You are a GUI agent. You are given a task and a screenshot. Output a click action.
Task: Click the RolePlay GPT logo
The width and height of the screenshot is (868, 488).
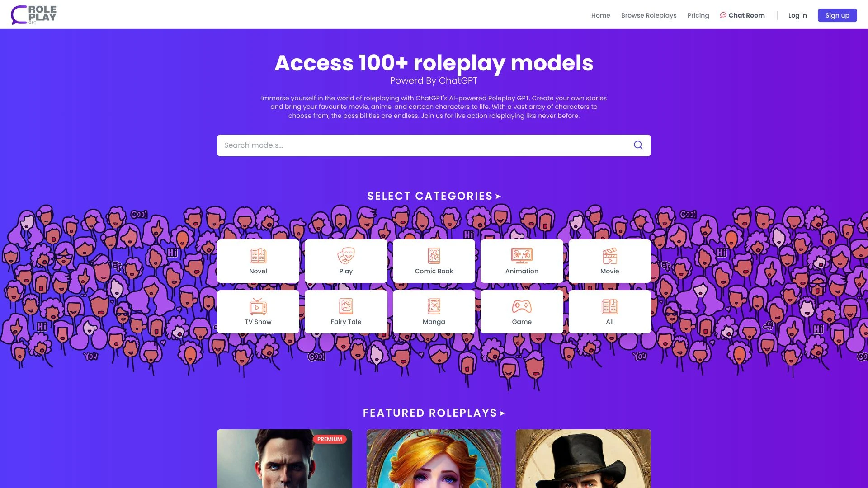coord(33,14)
